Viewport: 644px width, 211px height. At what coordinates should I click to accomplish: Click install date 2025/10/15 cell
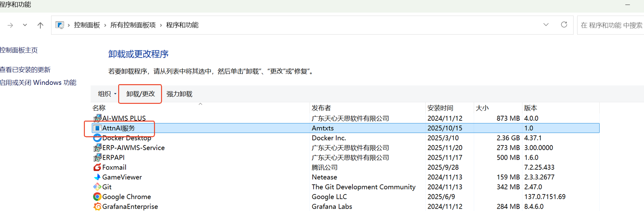tap(445, 128)
